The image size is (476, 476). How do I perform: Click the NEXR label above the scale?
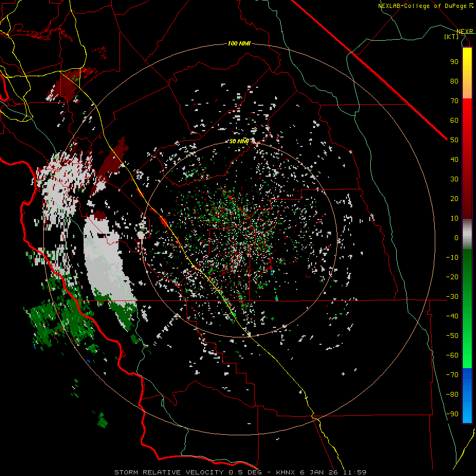(x=465, y=31)
